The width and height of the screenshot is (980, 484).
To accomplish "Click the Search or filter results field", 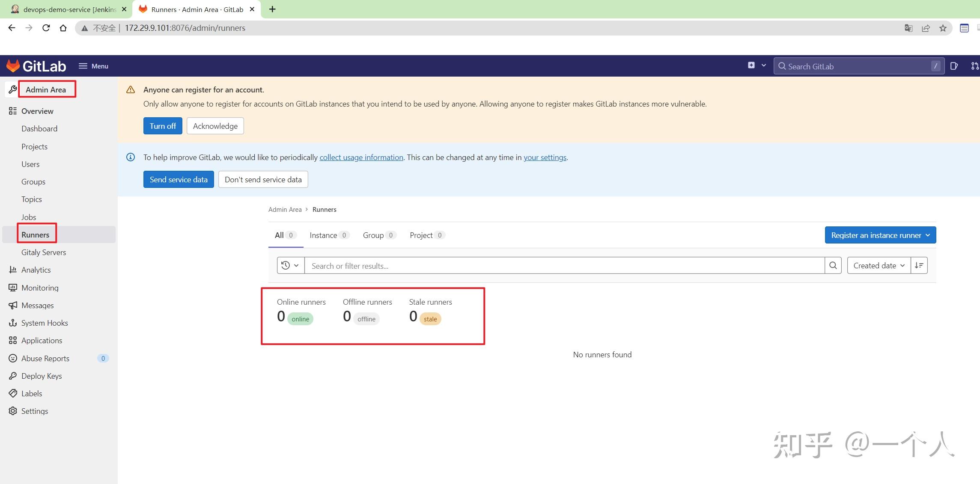I will (x=563, y=266).
